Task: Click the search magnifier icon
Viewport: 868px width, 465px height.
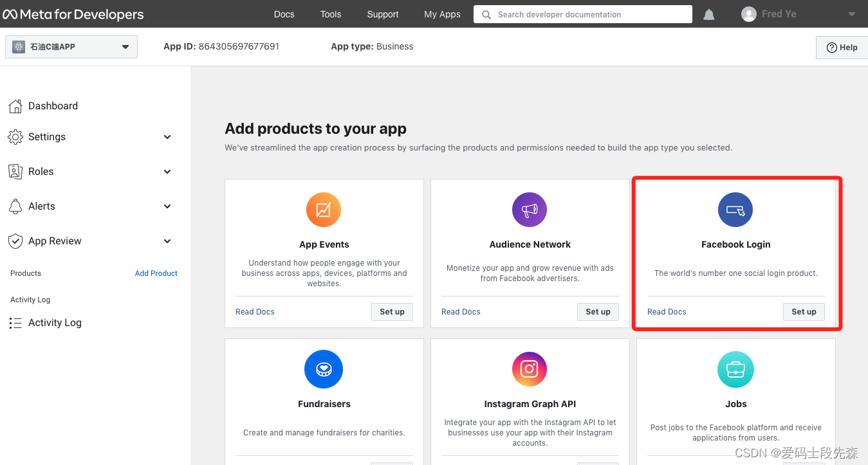Action: (x=486, y=14)
